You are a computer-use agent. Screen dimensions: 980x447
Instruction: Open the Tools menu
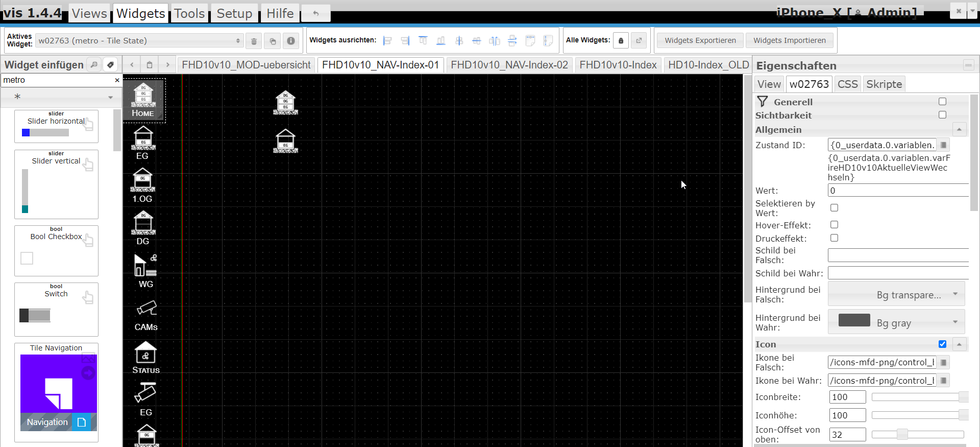189,13
